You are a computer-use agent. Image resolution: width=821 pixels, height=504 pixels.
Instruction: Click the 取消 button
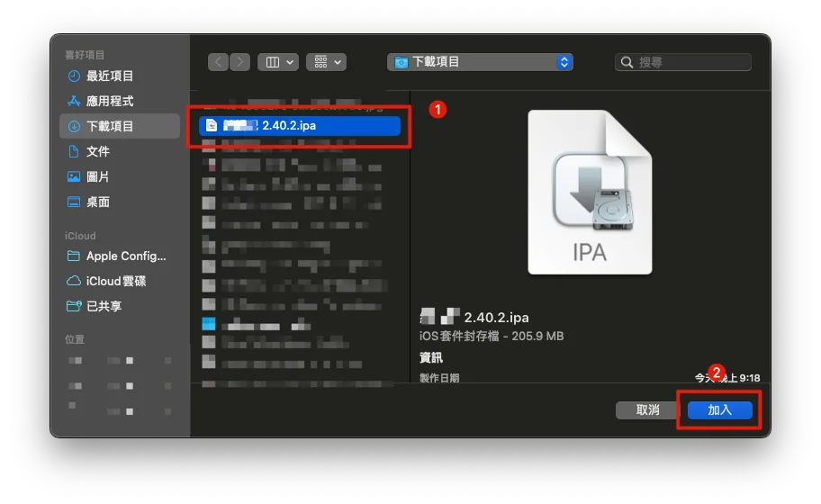point(647,409)
